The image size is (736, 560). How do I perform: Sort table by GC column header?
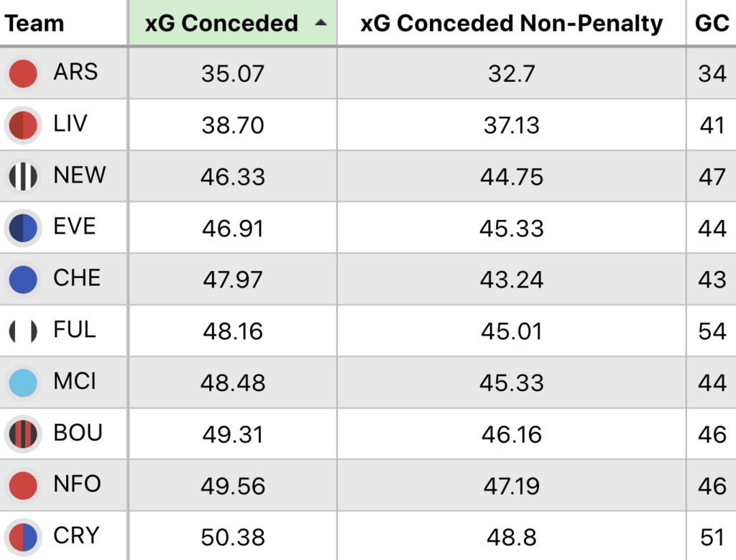click(712, 23)
